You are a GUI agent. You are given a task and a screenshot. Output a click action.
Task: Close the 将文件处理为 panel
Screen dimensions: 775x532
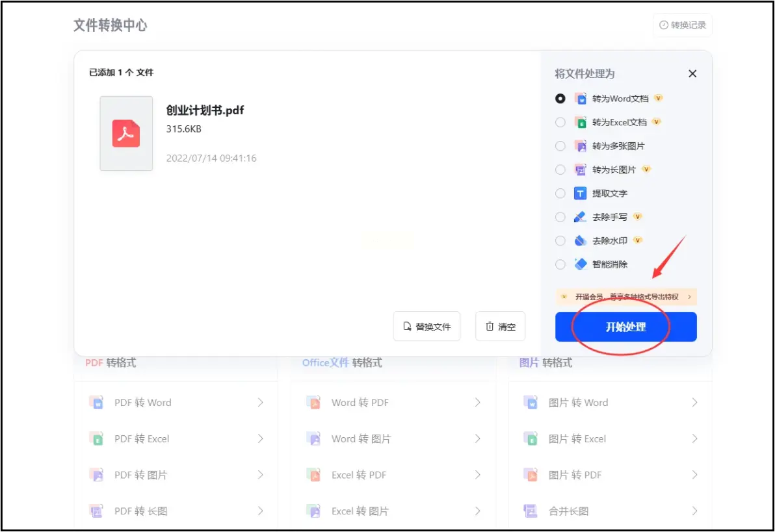pyautogui.click(x=692, y=73)
